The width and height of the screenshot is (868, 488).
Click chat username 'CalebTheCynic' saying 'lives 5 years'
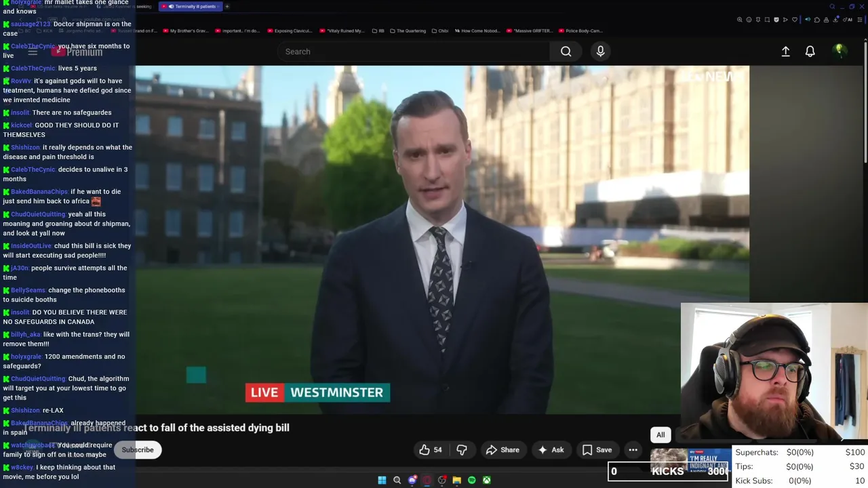33,68
